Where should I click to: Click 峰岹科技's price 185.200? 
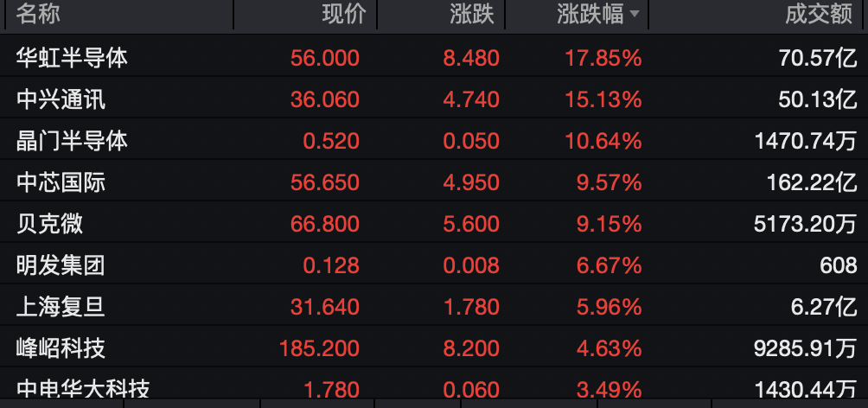tap(319, 348)
